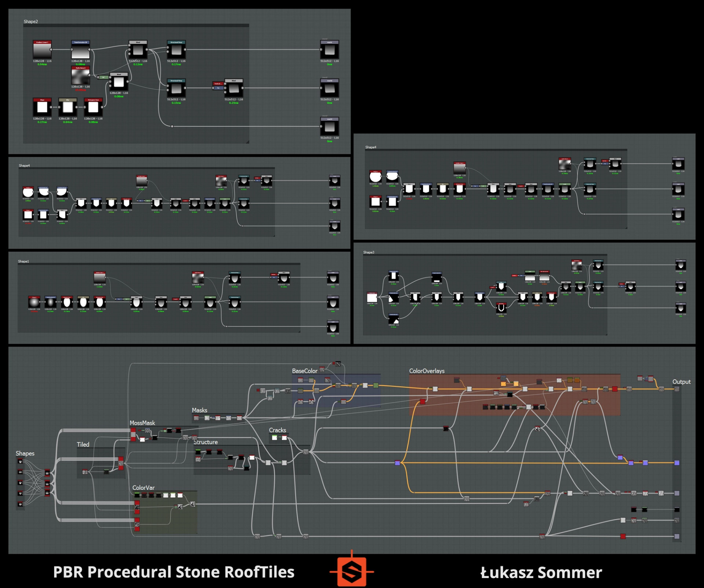The height and width of the screenshot is (588, 704).
Task: Select the ColorVar frame label
Action: pyautogui.click(x=143, y=487)
